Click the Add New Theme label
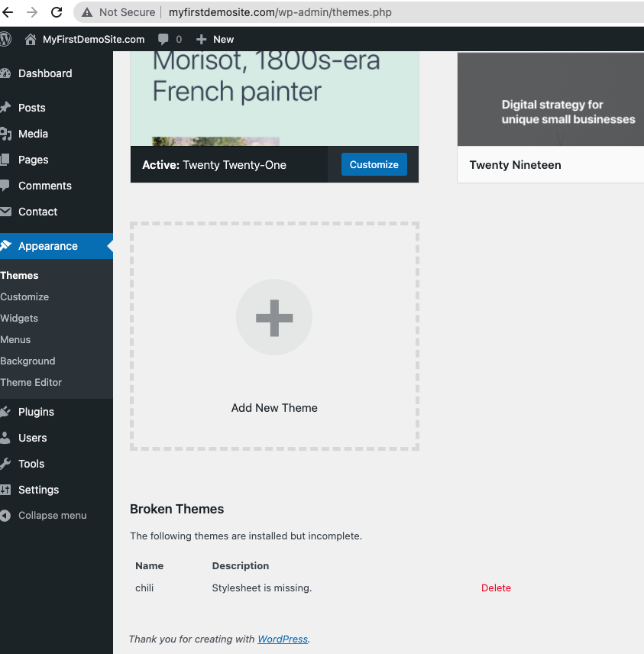Screen dimensions: 644x654 pos(274,408)
